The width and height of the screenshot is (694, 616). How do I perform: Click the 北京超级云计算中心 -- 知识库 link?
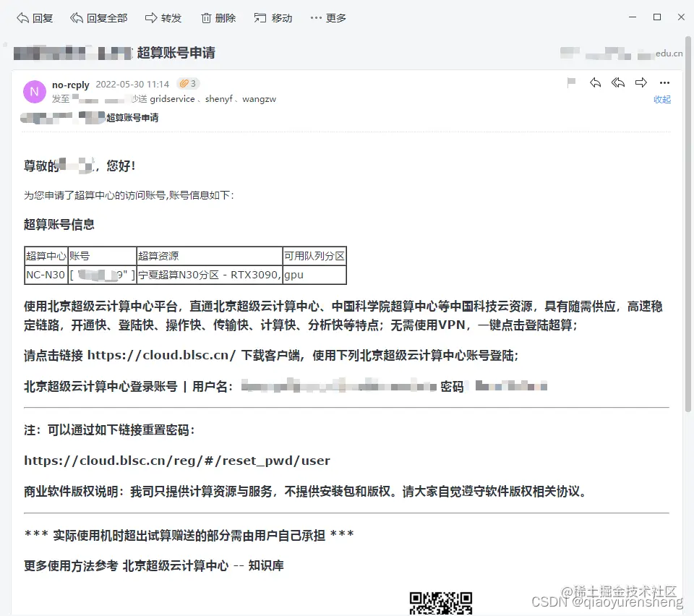[x=203, y=565]
